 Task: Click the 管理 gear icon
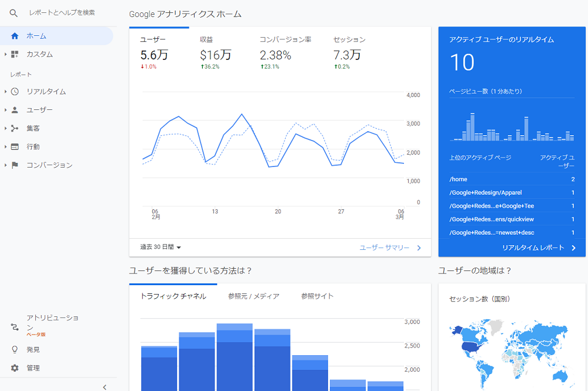[15, 367]
